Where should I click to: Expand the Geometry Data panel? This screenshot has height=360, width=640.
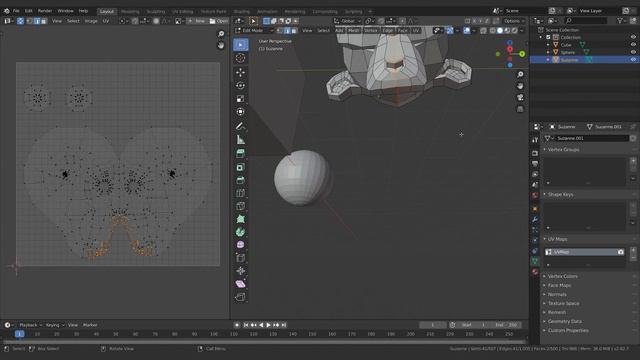(x=564, y=321)
